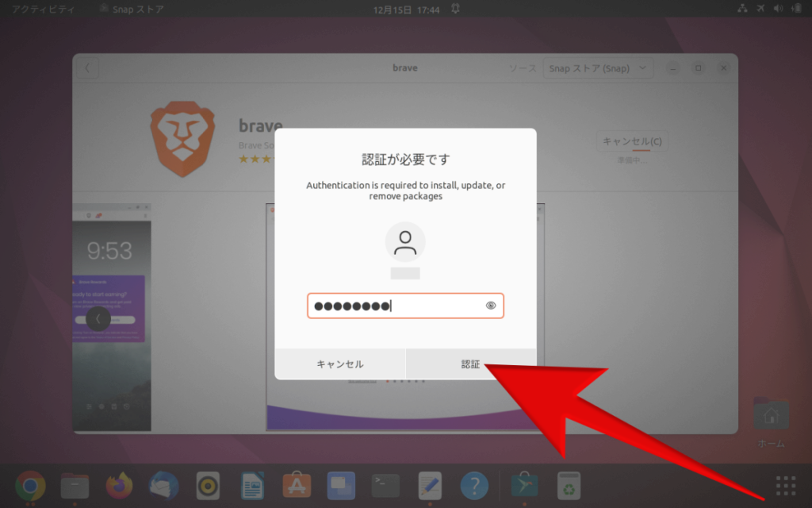The width and height of the screenshot is (812, 508).
Task: Click the 準備中 status text
Action: (x=632, y=160)
